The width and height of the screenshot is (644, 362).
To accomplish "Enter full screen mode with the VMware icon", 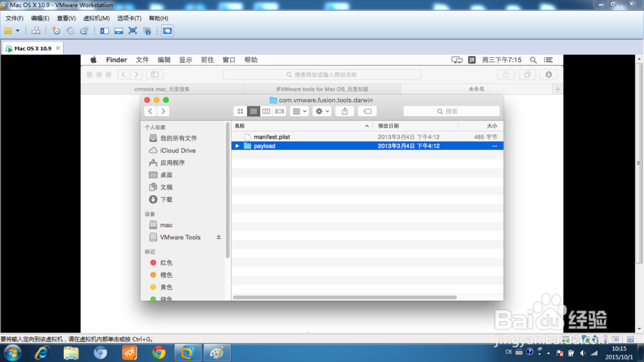I will 133,31.
